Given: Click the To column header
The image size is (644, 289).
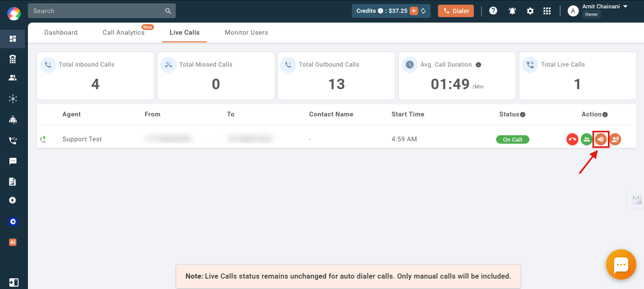Looking at the screenshot, I should [231, 114].
